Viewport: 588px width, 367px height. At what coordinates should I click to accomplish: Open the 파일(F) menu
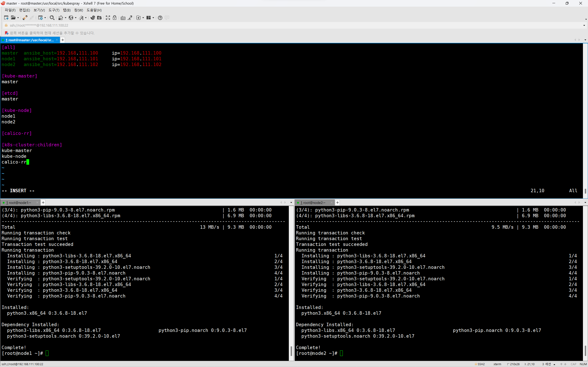10,10
